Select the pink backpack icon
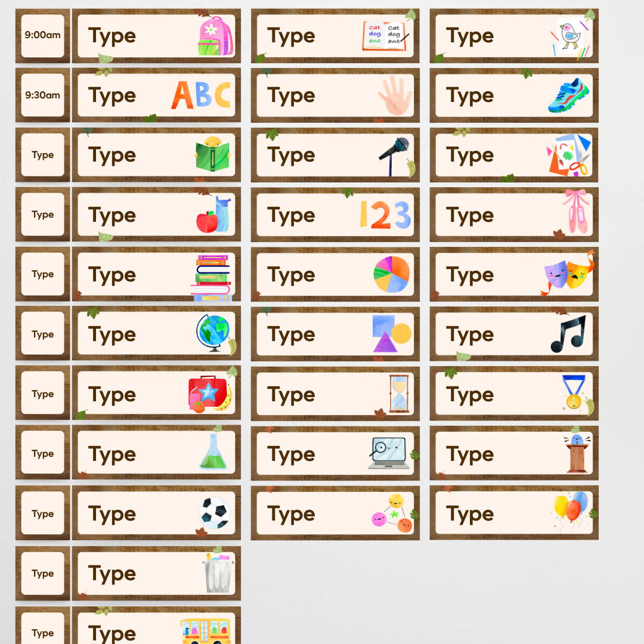 tap(216, 36)
